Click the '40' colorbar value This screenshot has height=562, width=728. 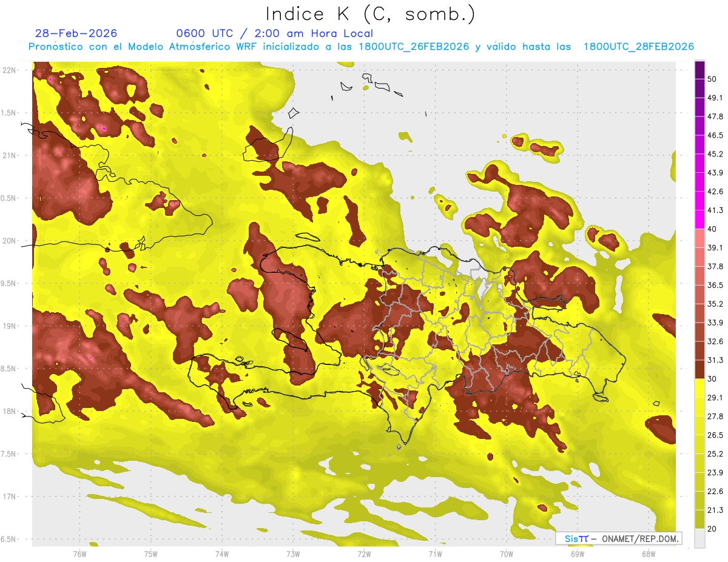pos(712,229)
